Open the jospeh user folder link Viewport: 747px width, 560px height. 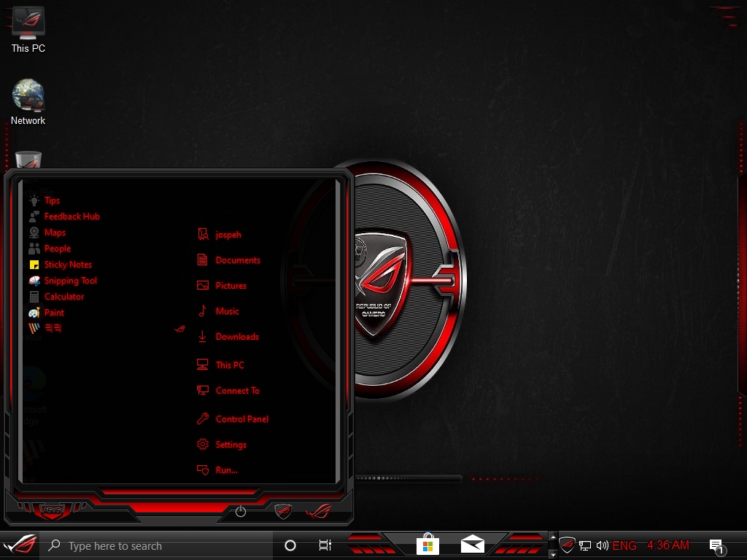pos(228,235)
